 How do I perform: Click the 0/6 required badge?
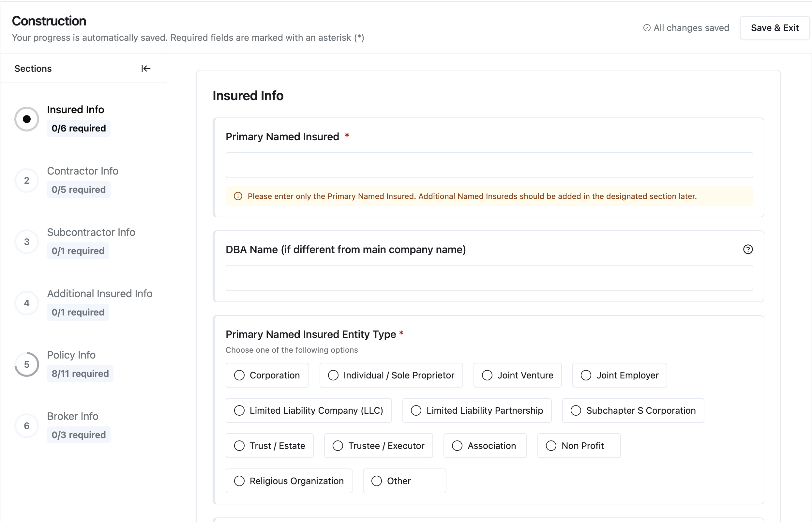pyautogui.click(x=79, y=128)
